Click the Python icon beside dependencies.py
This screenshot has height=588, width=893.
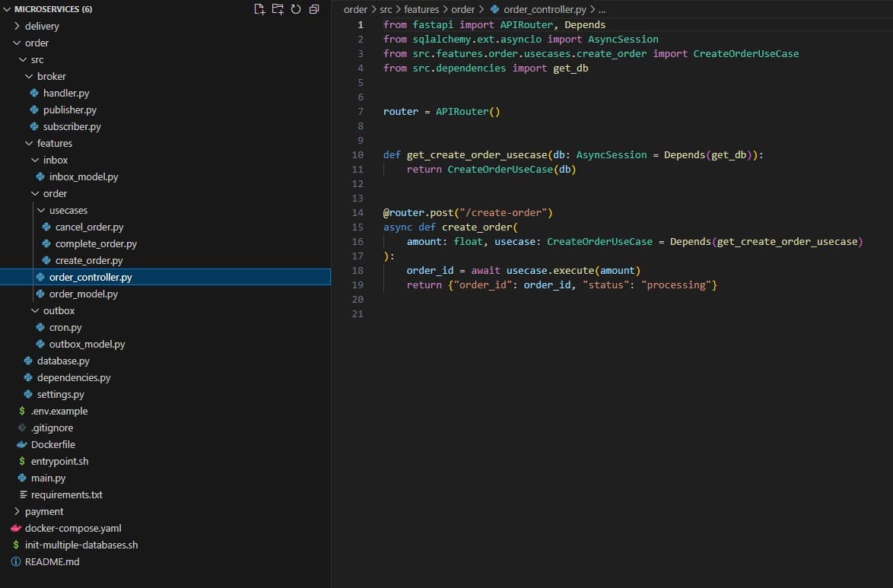(x=28, y=377)
